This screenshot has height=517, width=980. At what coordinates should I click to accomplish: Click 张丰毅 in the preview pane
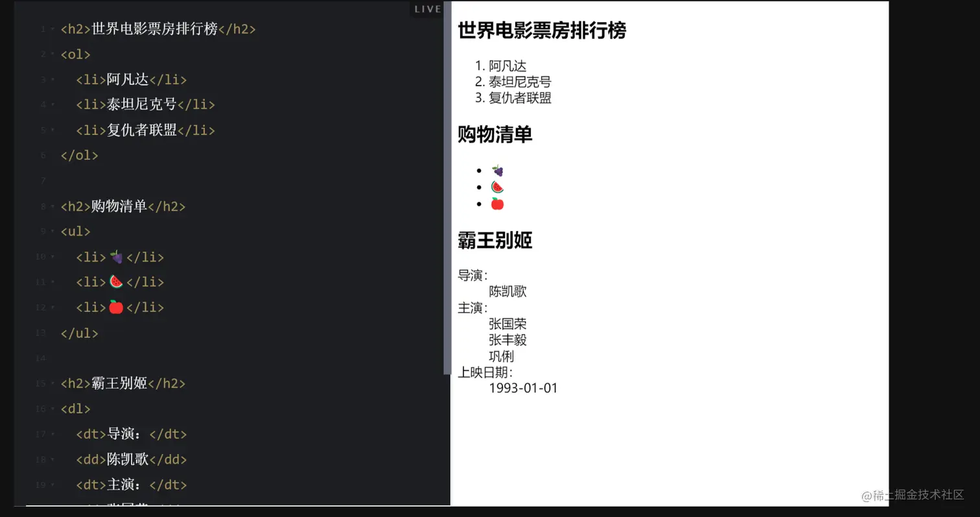[507, 340]
